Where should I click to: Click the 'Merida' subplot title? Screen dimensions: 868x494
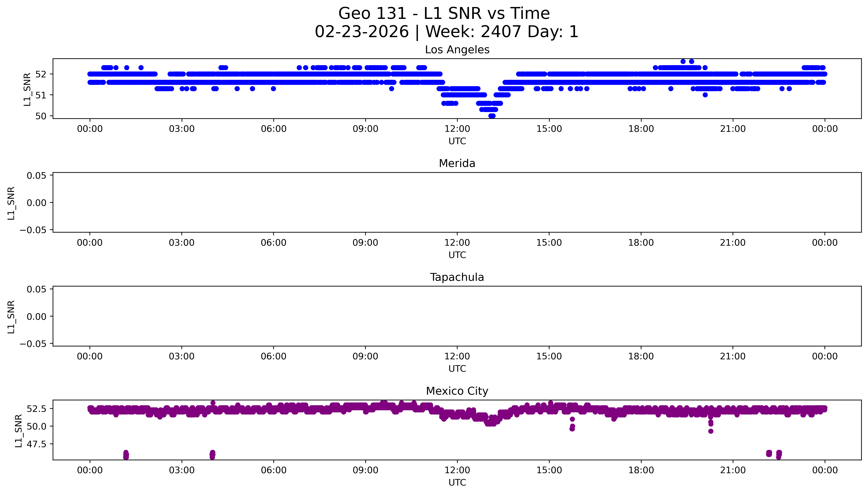457,164
